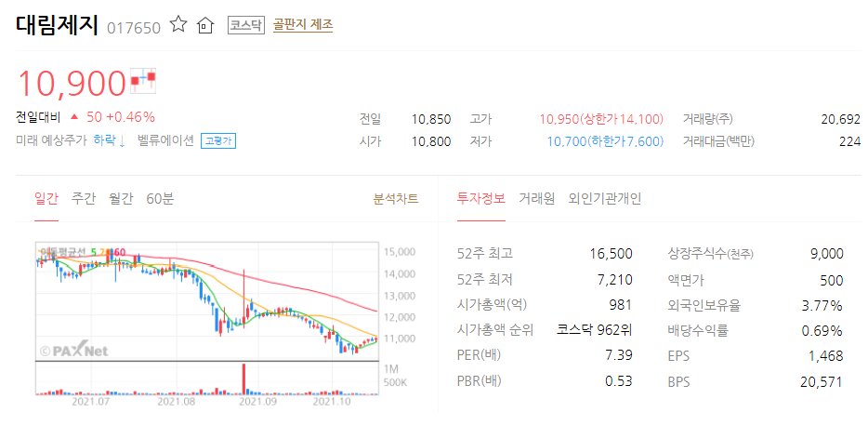Click the 거래량(주) value 20,692
This screenshot has width=868, height=425.
(841, 119)
